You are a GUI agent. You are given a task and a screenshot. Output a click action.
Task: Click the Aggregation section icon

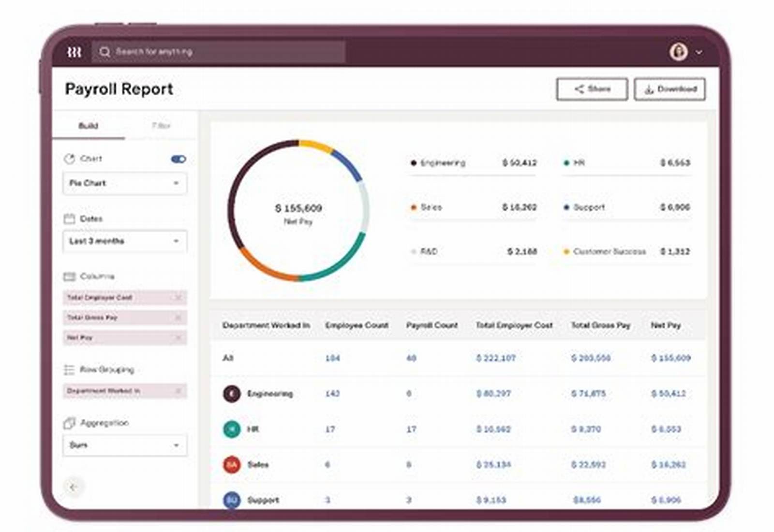(70, 423)
